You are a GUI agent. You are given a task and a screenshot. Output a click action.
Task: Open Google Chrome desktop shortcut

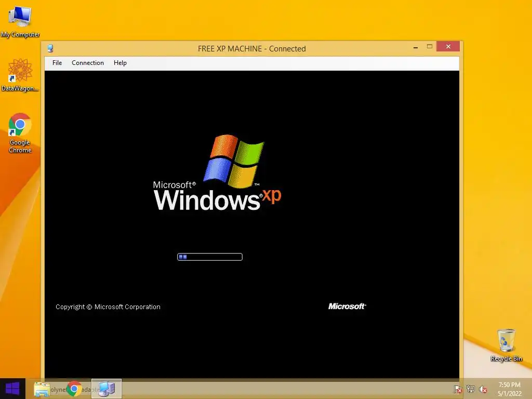(x=20, y=133)
